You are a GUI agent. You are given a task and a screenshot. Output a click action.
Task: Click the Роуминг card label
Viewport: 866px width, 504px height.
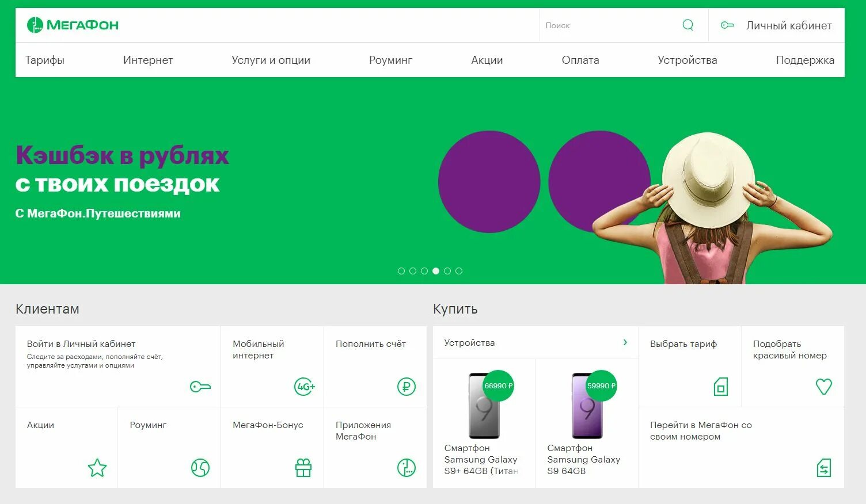point(148,425)
